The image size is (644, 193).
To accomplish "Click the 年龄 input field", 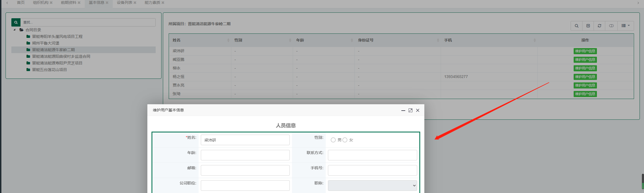I will tap(245, 155).
